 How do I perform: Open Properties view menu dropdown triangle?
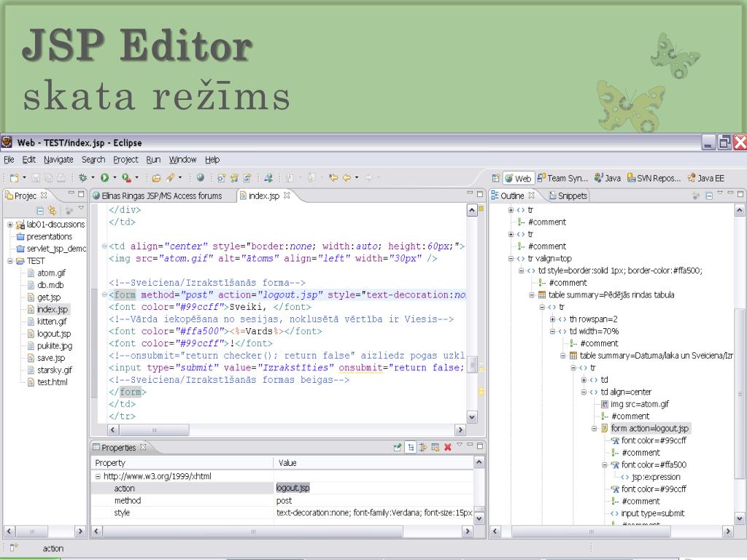(x=460, y=445)
